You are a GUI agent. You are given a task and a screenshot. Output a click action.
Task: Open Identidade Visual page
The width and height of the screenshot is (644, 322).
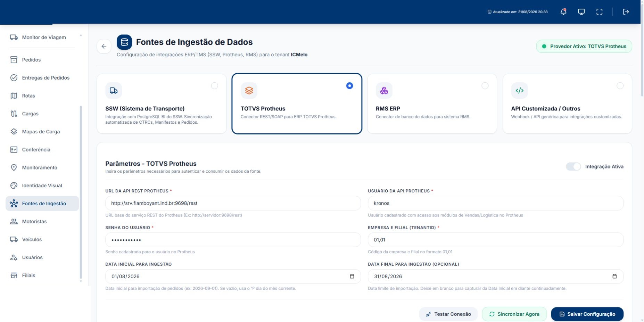[42, 185]
